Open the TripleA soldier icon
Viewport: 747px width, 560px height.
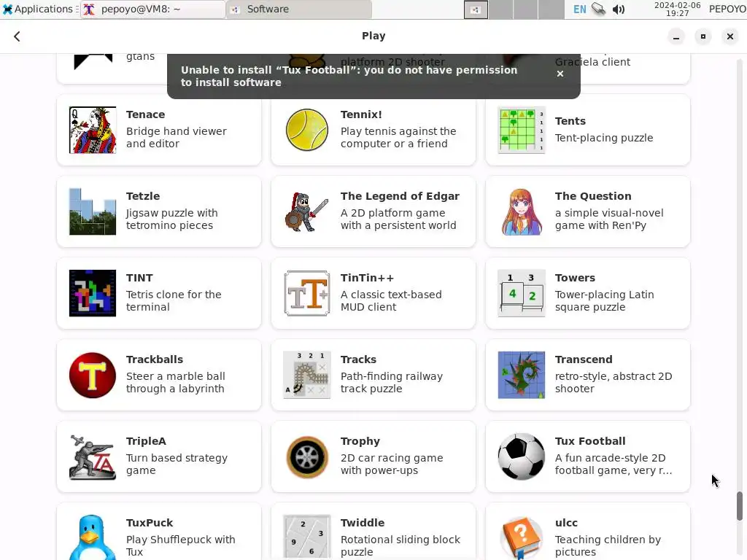coord(93,456)
